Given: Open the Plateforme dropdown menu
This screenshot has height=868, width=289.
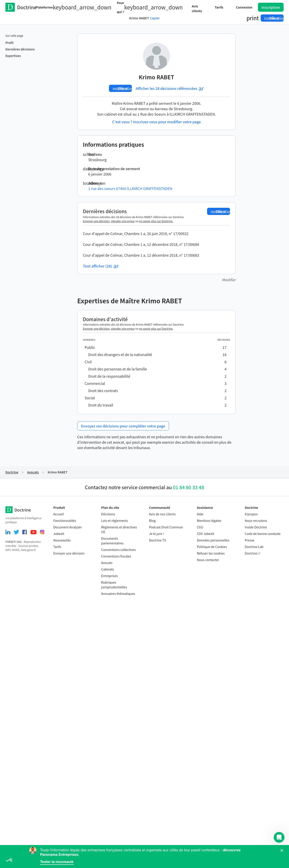Looking at the screenshot, I should tap(73, 7).
